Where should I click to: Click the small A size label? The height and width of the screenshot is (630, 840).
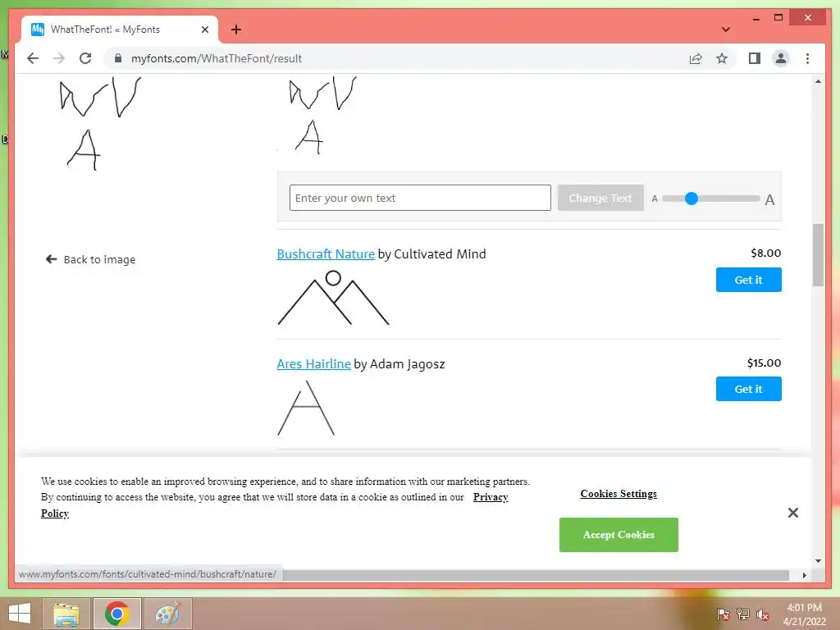(x=654, y=199)
